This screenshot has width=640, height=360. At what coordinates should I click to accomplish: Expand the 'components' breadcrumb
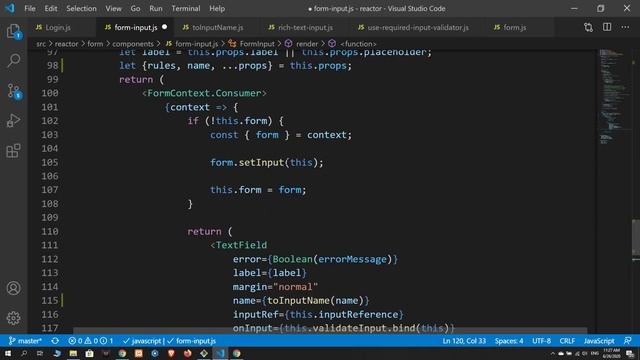pos(133,44)
